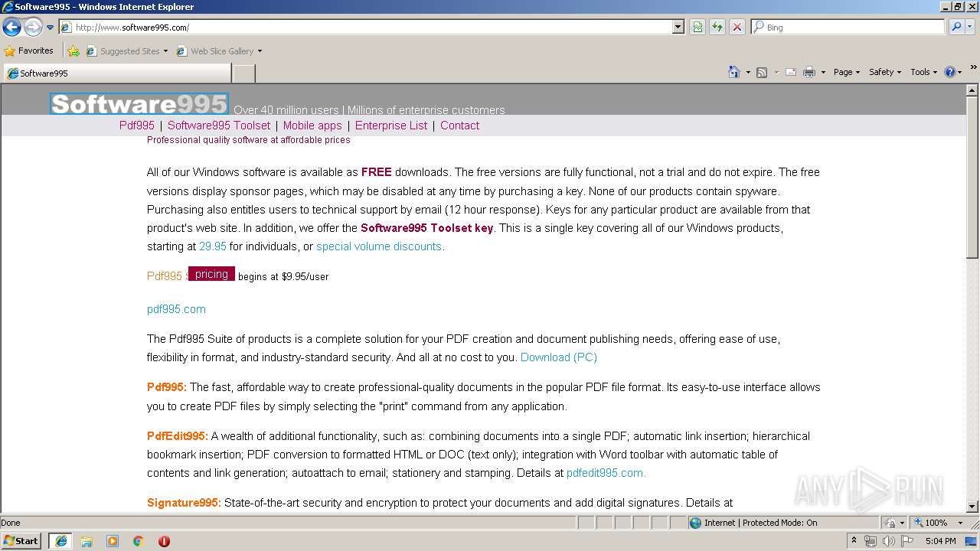Click the Download (PC) link
This screenshot has width=980, height=551.
[559, 357]
